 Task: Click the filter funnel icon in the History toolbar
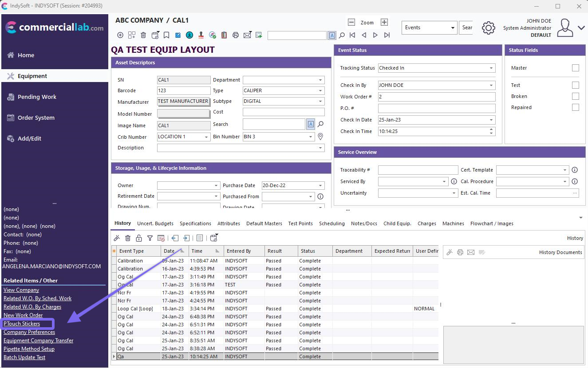pyautogui.click(x=150, y=238)
